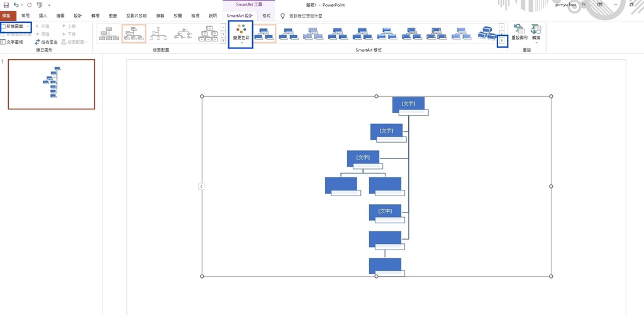644x315 pixels.
Task: Click the PK account avatar
Action: click(584, 4)
